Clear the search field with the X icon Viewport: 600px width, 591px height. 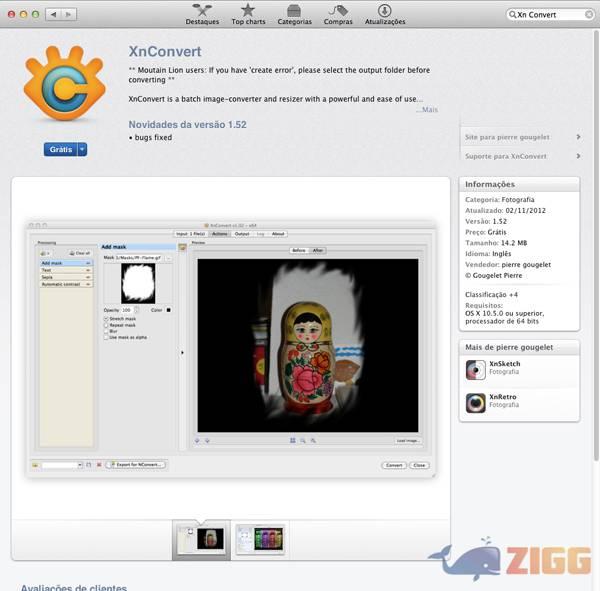[589, 15]
